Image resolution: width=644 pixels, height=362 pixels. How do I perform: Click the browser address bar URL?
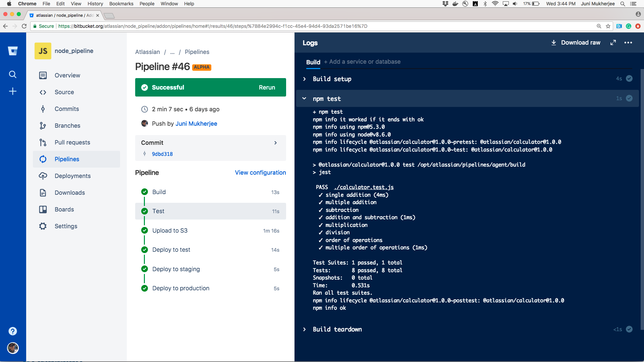(213, 26)
